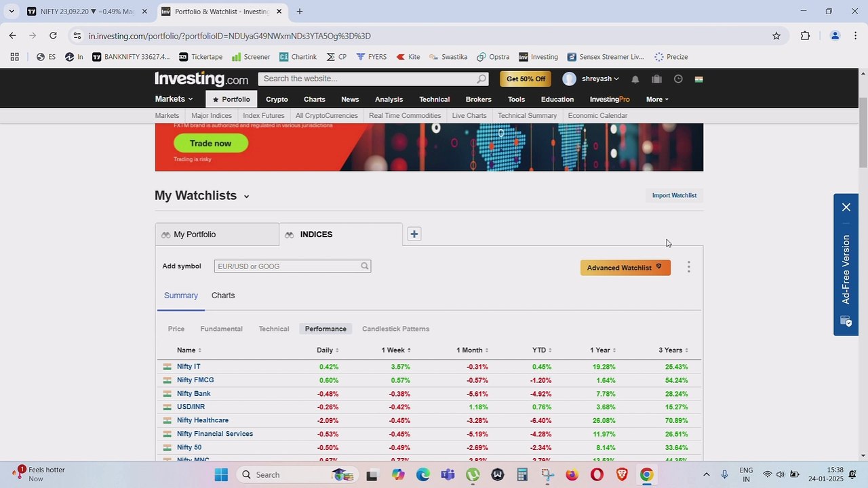868x488 pixels.
Task: Click the search magnifier in website search
Action: [481, 79]
